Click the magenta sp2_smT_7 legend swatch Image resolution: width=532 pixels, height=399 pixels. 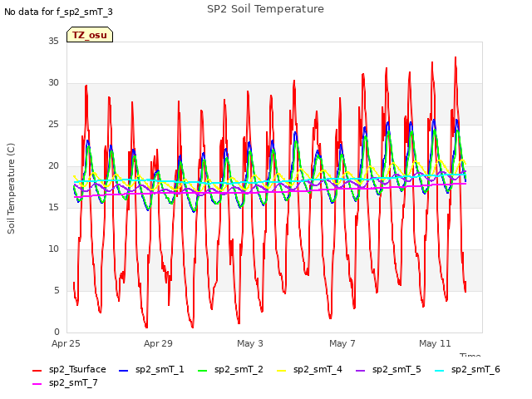(37, 384)
